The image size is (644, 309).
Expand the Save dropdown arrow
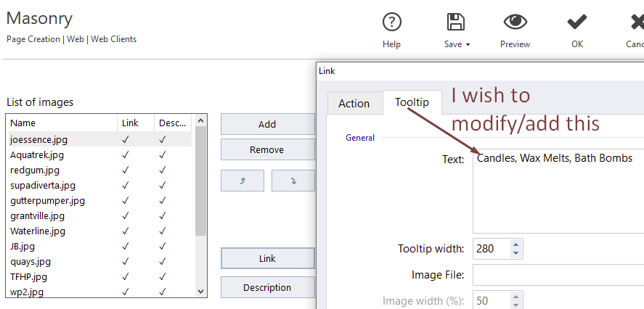coord(468,45)
